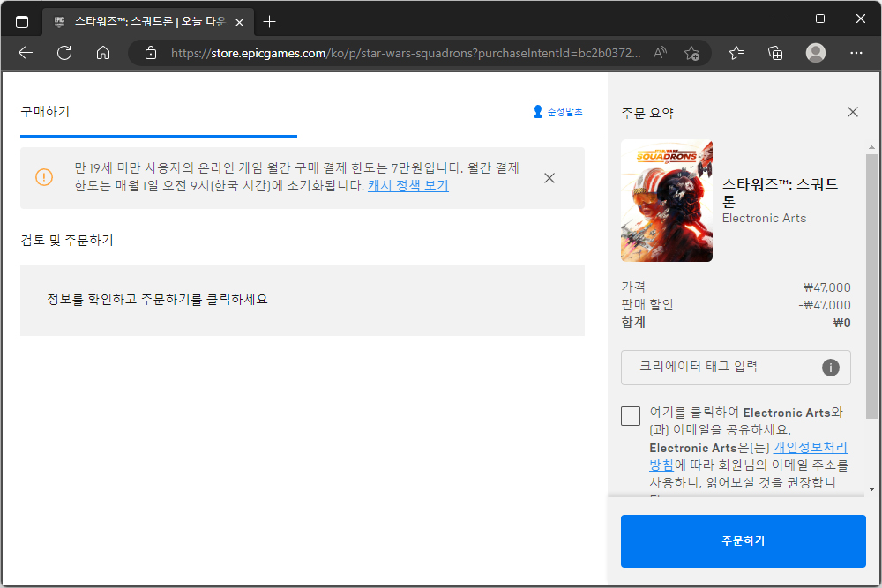Open the tab actions menu icon
This screenshot has height=588, width=882.
[22, 22]
